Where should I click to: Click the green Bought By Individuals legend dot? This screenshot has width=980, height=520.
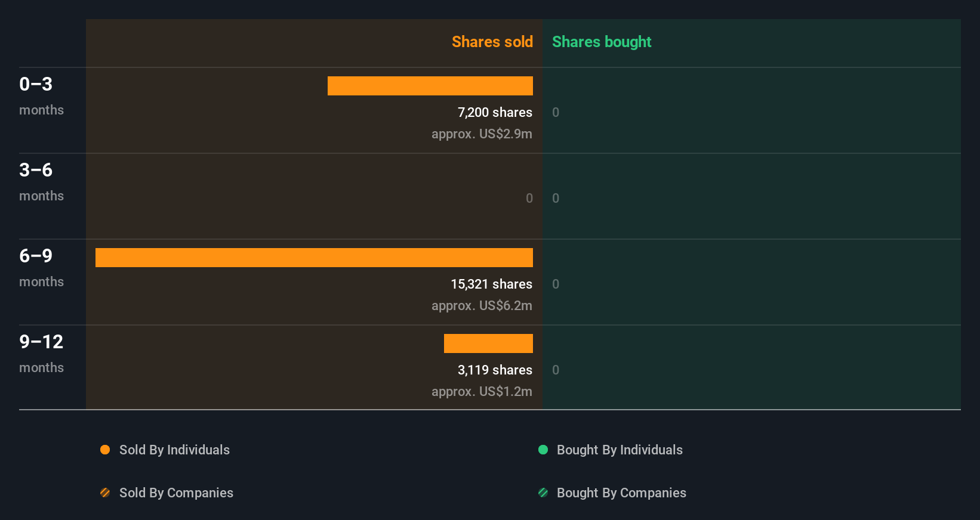(543, 450)
